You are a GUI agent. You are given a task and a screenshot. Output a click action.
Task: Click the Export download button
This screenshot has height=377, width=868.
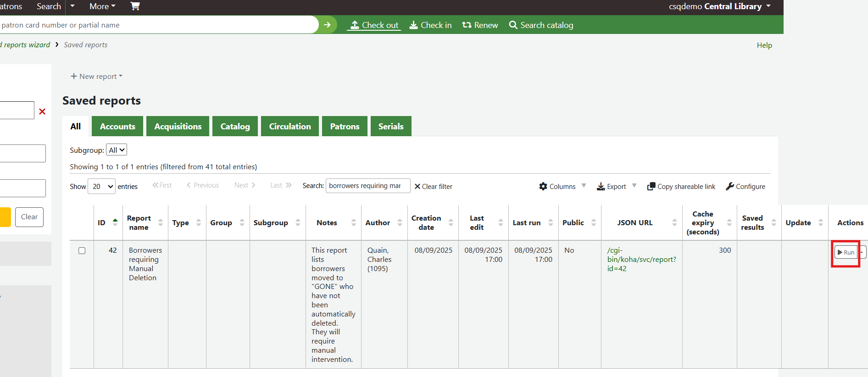[x=612, y=186]
